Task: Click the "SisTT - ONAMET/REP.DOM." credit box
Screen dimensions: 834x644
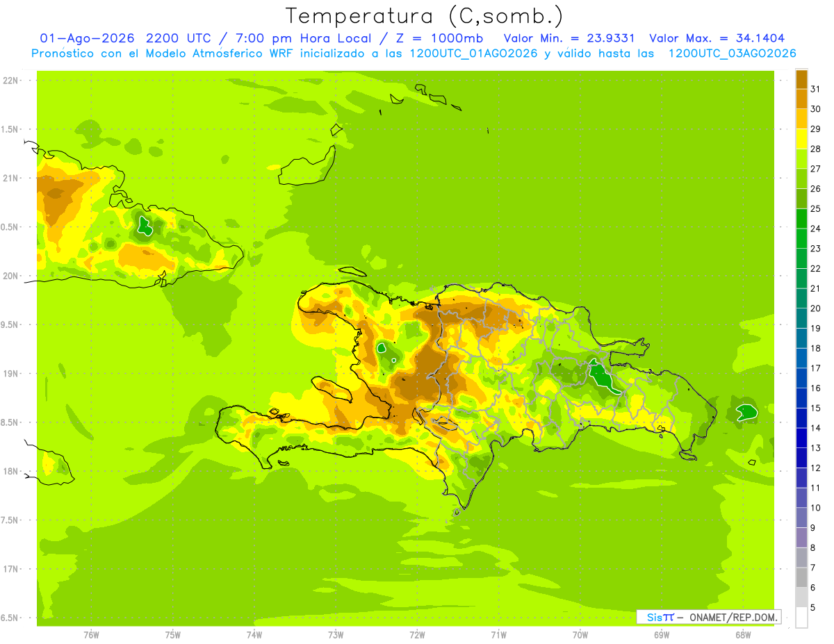Action: point(708,617)
